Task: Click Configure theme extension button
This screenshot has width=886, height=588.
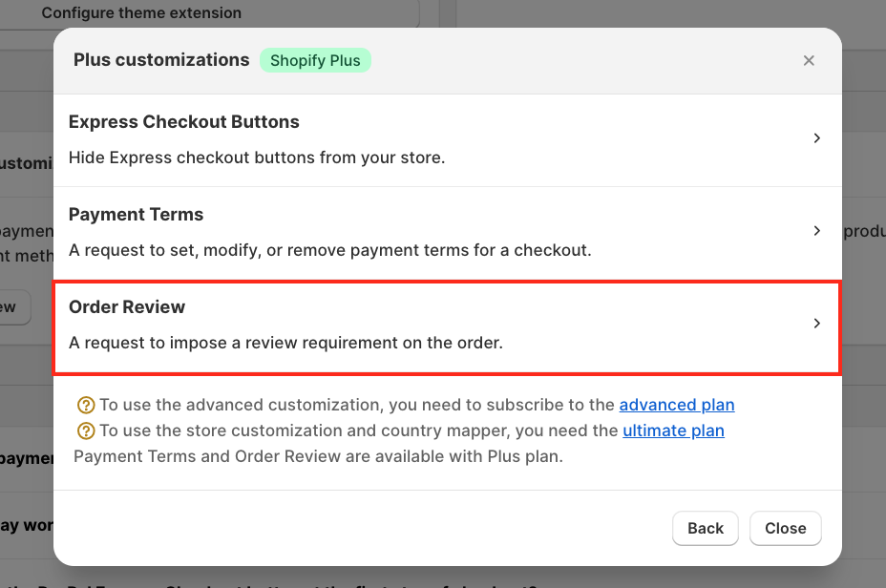Action: [x=141, y=13]
